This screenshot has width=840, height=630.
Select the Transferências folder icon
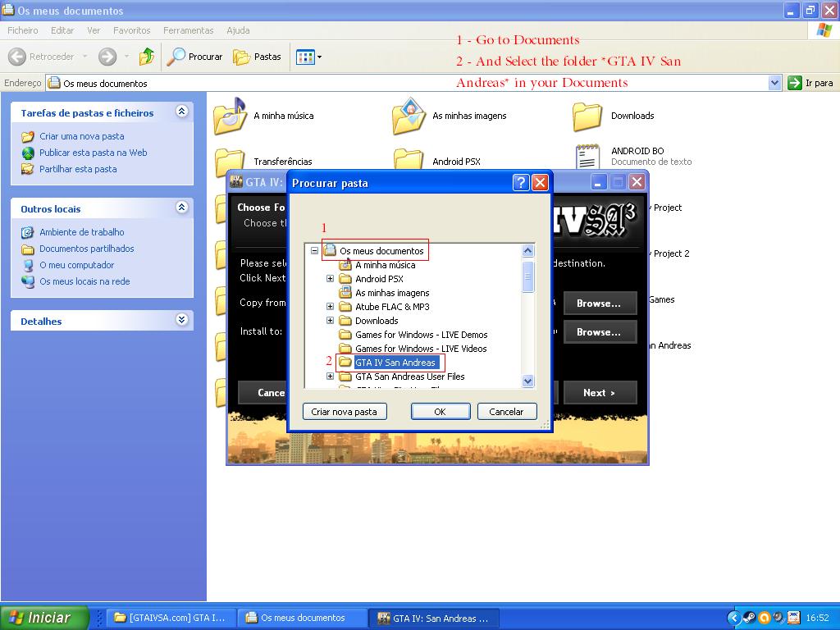coord(230,162)
